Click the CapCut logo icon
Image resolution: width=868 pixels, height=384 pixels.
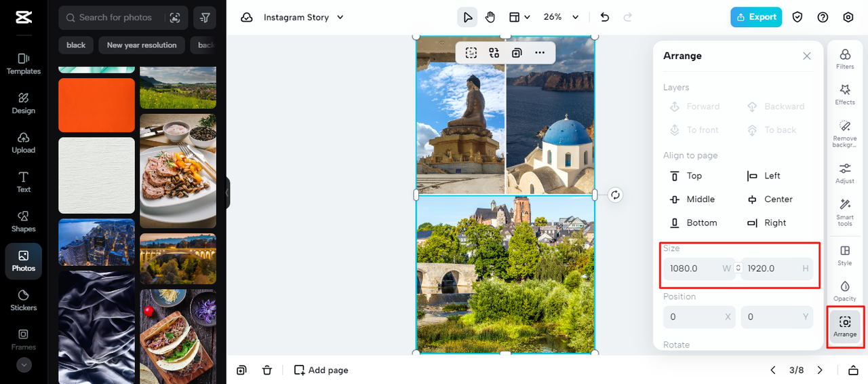click(x=23, y=18)
